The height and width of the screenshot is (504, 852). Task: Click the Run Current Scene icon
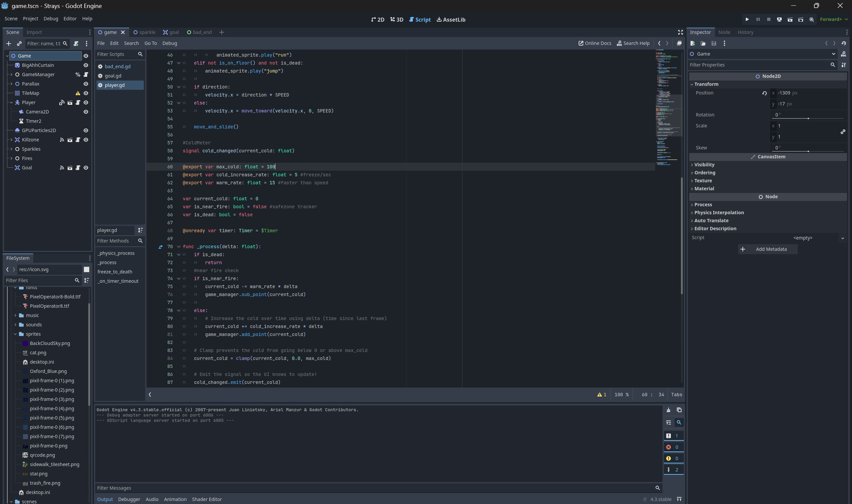tap(790, 19)
